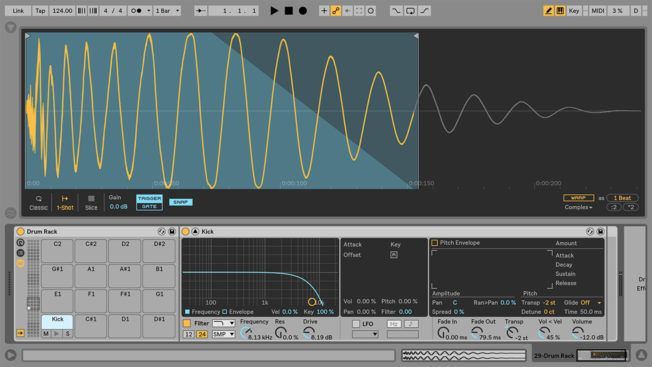Screen dimensions: 652x367
Task: Toggle the Filter on/off switch
Action: [x=187, y=323]
